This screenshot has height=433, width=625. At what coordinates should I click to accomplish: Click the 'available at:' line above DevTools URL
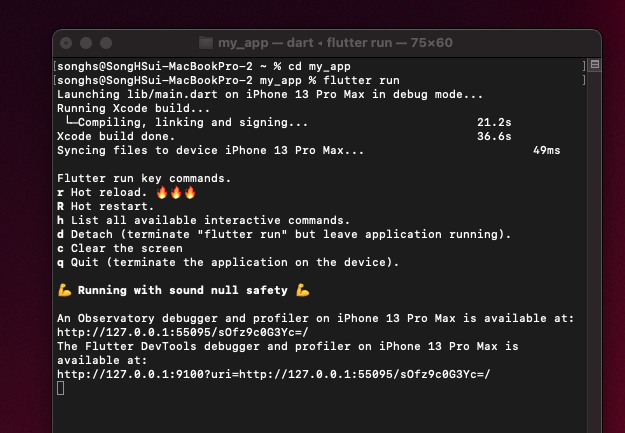tap(102, 360)
